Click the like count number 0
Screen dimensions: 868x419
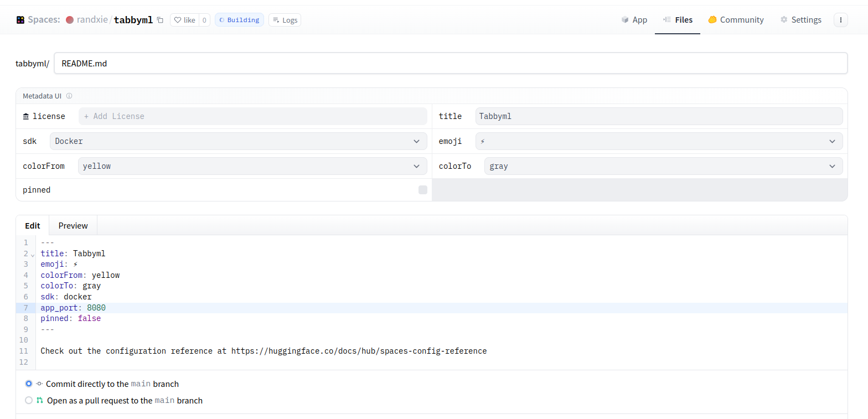point(204,20)
